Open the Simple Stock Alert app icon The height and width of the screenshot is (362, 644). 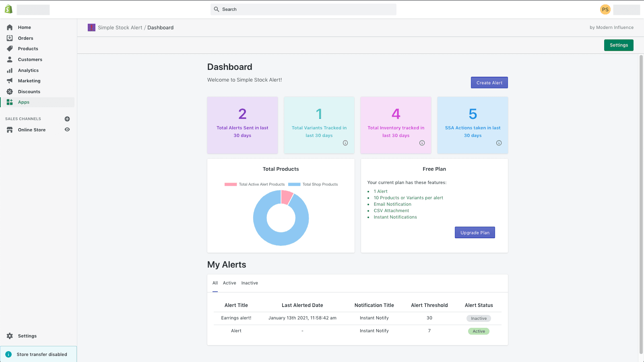tap(91, 27)
